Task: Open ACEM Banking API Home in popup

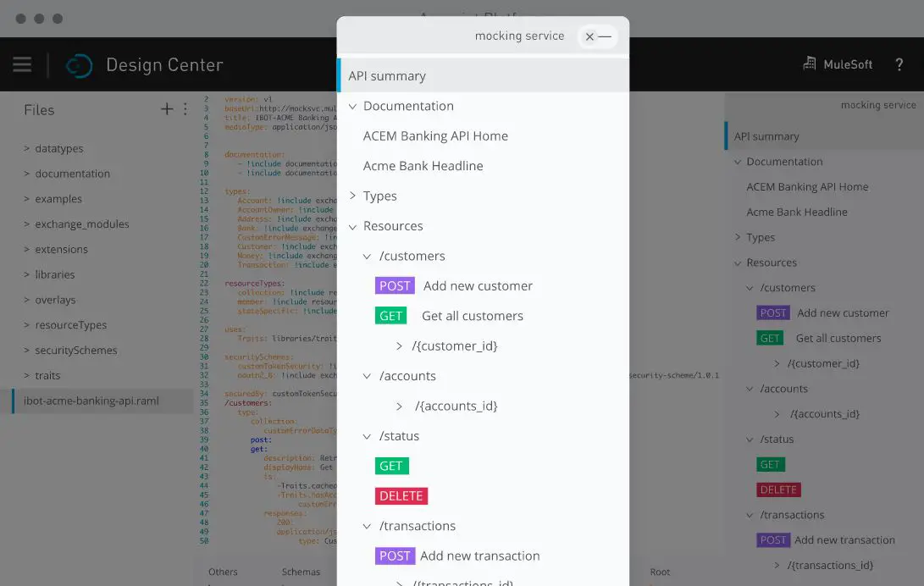Action: coord(435,136)
